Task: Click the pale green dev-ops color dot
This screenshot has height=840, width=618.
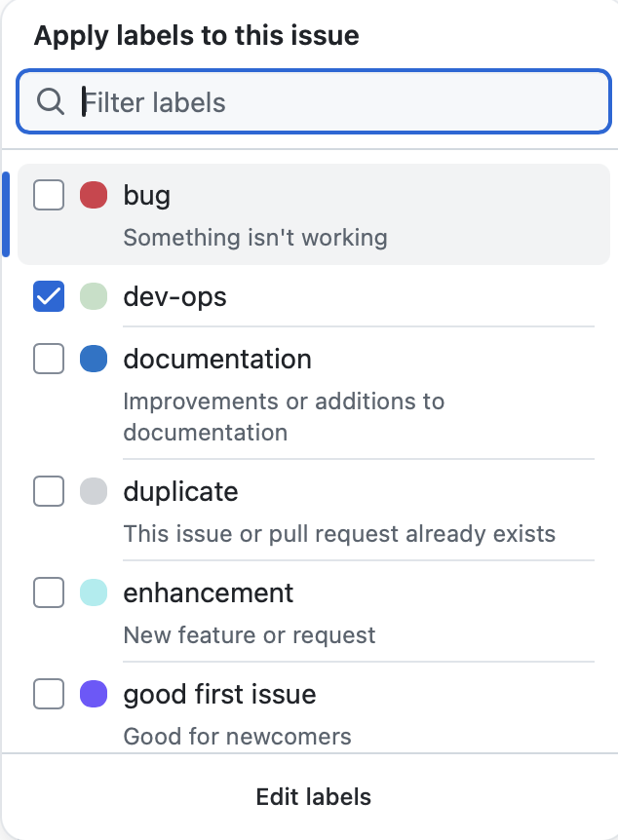Action: coord(93,296)
